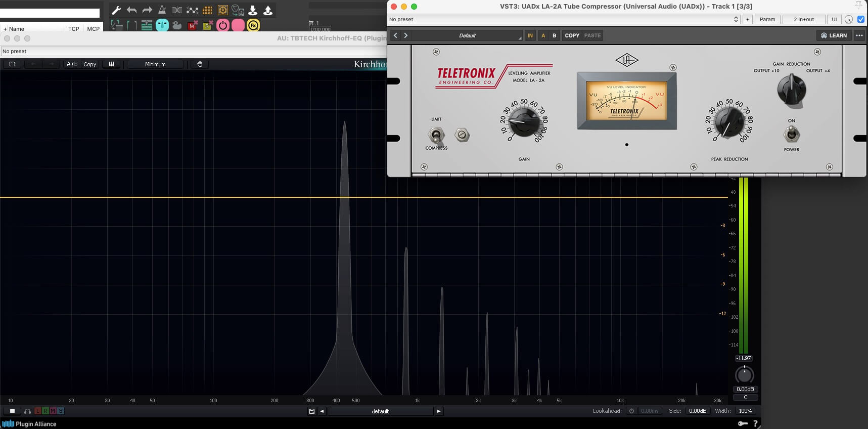This screenshot has height=429, width=868.
Task: Click the hand icon in Kirchhoff-EQ toolbar
Action: pyautogui.click(x=200, y=64)
